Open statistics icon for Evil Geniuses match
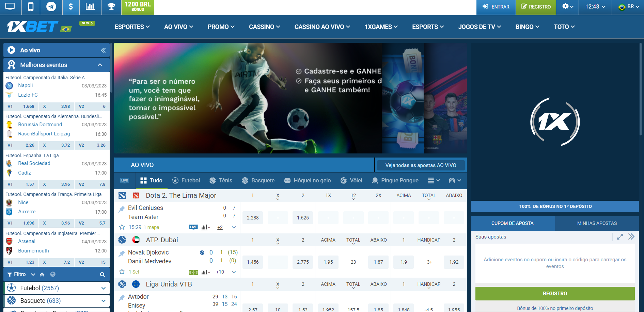This screenshot has width=644, height=312. (206, 227)
